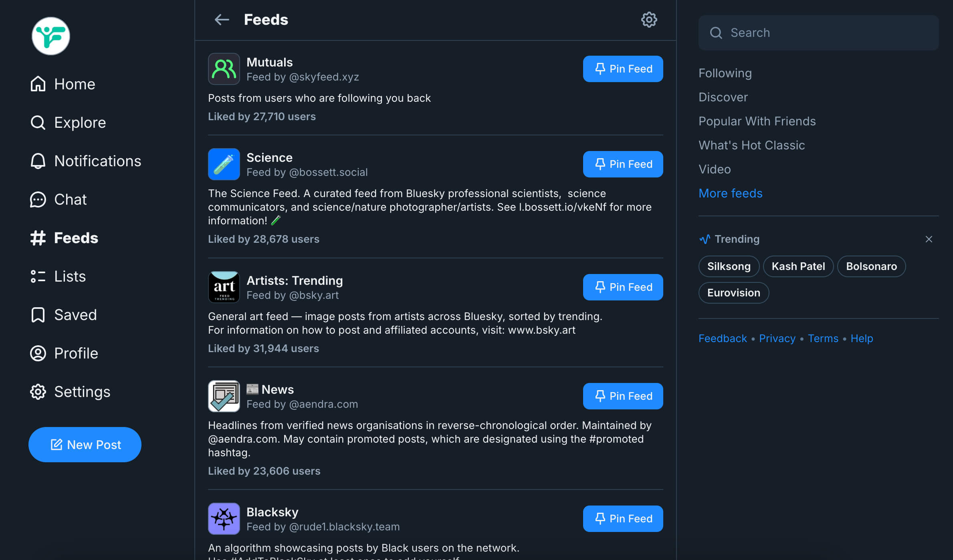The image size is (953, 560).
Task: Click the News feed newspaper icon
Action: pyautogui.click(x=224, y=396)
